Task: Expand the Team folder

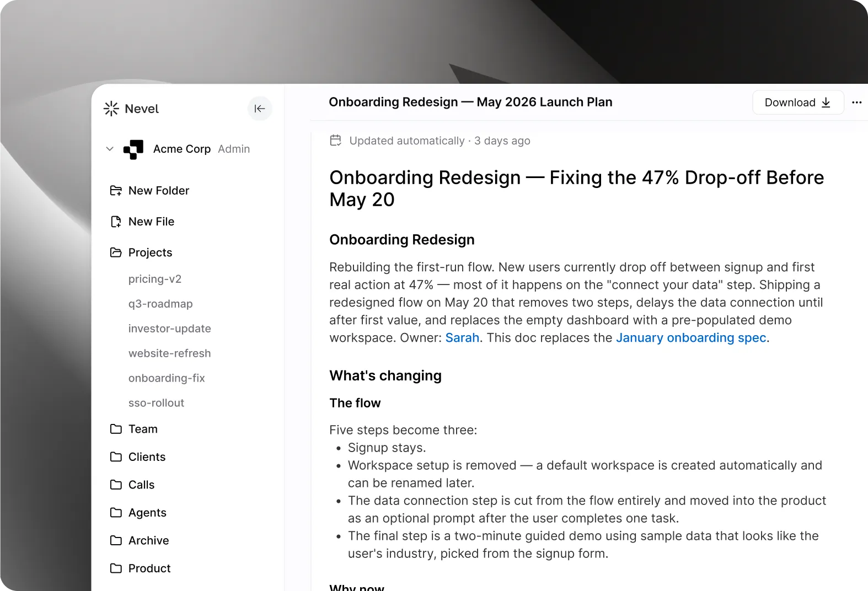Action: [142, 429]
